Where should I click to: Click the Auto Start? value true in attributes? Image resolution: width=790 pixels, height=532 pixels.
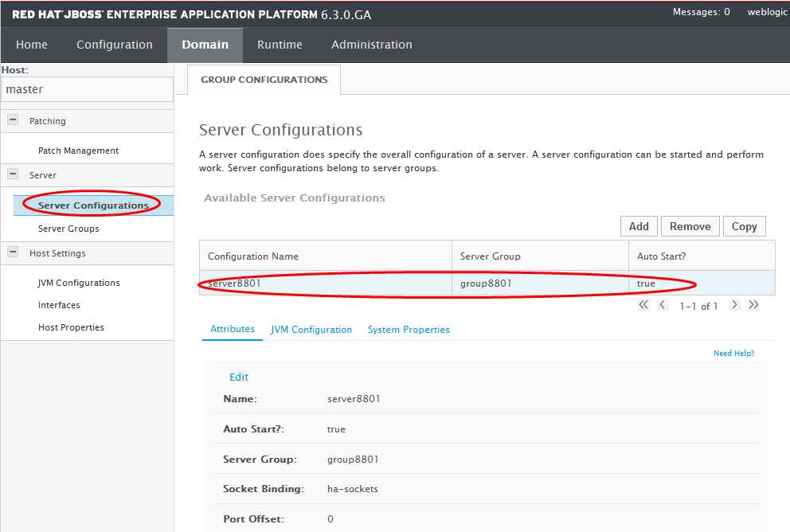click(336, 429)
